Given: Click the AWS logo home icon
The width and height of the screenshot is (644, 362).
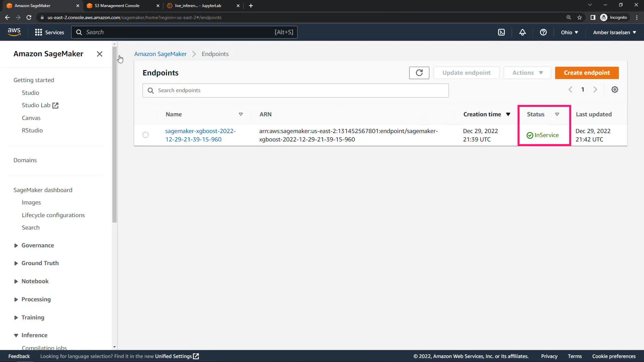Looking at the screenshot, I should tap(14, 32).
